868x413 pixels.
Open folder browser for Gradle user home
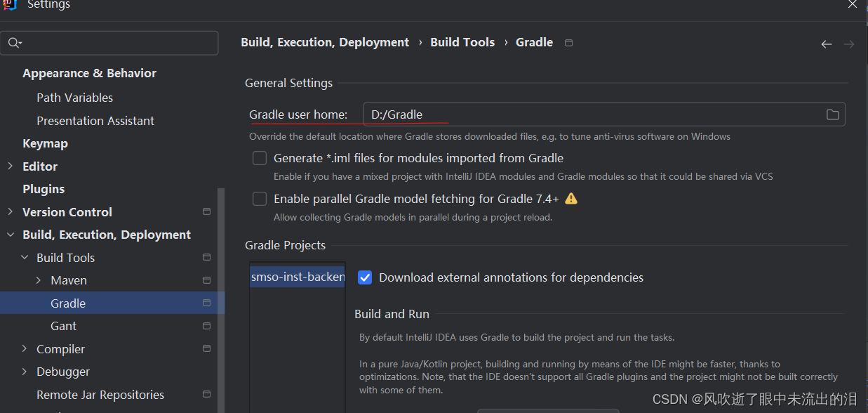click(832, 114)
